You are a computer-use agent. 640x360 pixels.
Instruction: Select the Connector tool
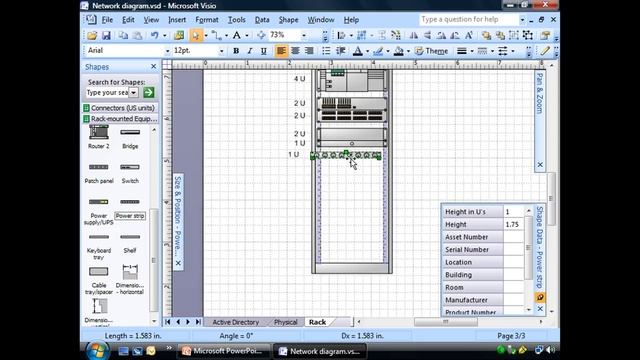216,36
